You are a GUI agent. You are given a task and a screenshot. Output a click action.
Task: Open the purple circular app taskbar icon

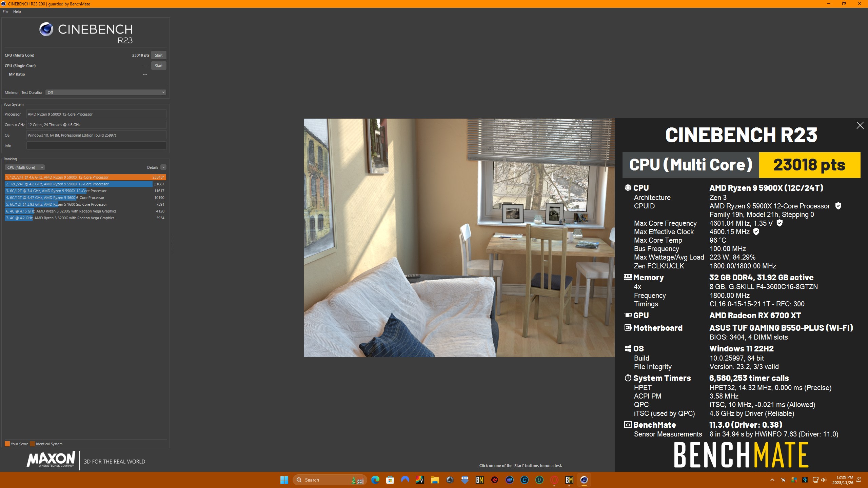pyautogui.click(x=509, y=480)
